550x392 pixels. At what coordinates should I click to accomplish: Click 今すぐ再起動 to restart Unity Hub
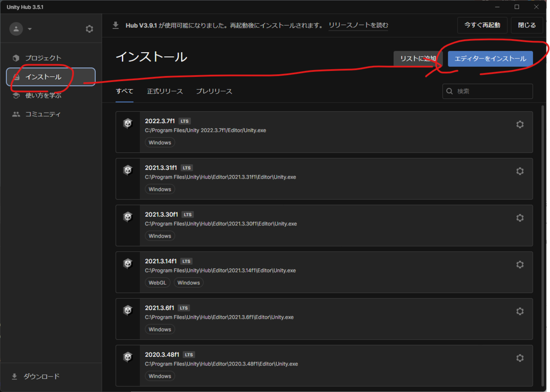(x=482, y=25)
